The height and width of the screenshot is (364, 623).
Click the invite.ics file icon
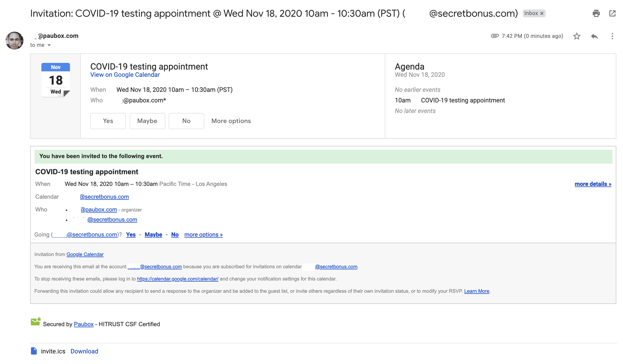click(34, 351)
